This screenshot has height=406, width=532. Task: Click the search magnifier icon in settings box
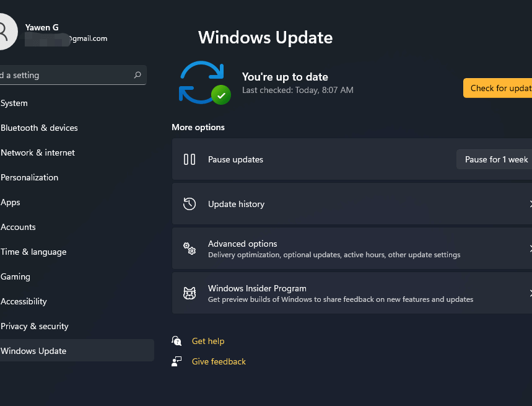click(137, 75)
